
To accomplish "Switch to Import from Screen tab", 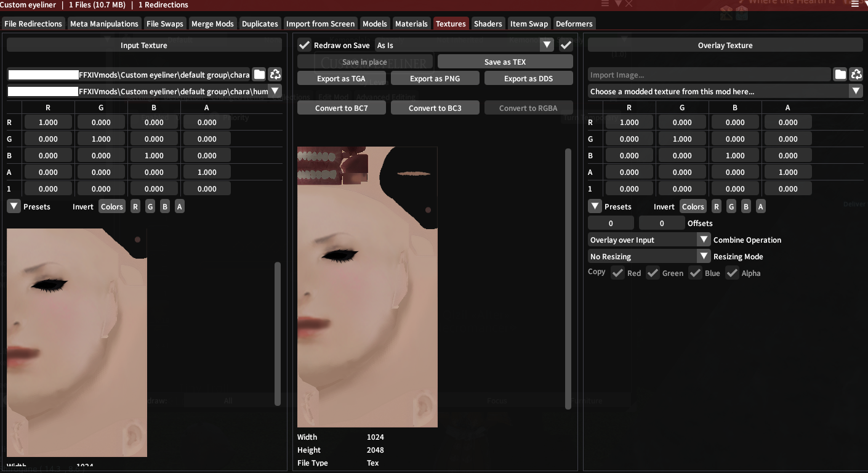I will (x=320, y=23).
